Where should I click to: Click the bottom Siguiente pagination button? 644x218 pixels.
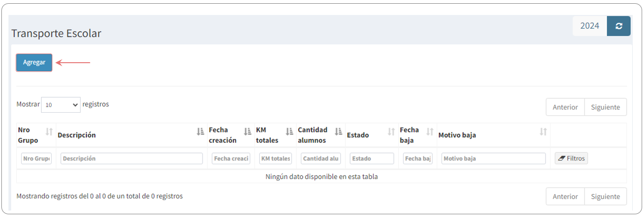tap(605, 196)
